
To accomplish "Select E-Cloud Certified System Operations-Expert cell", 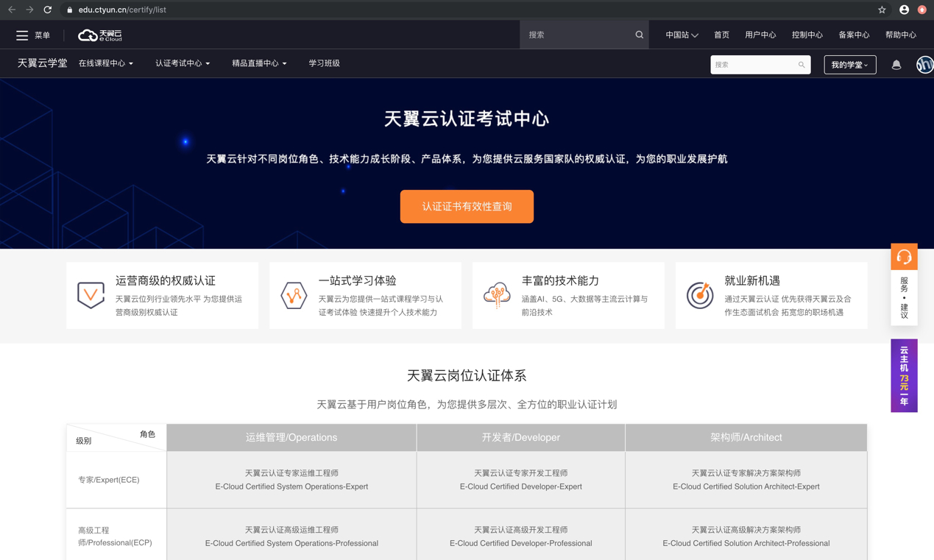I will pos(291,480).
